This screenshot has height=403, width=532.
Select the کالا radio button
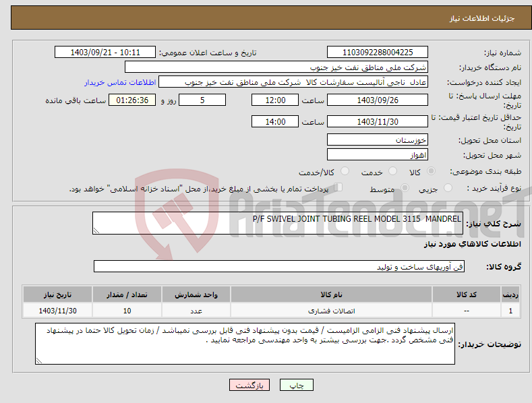pos(431,171)
